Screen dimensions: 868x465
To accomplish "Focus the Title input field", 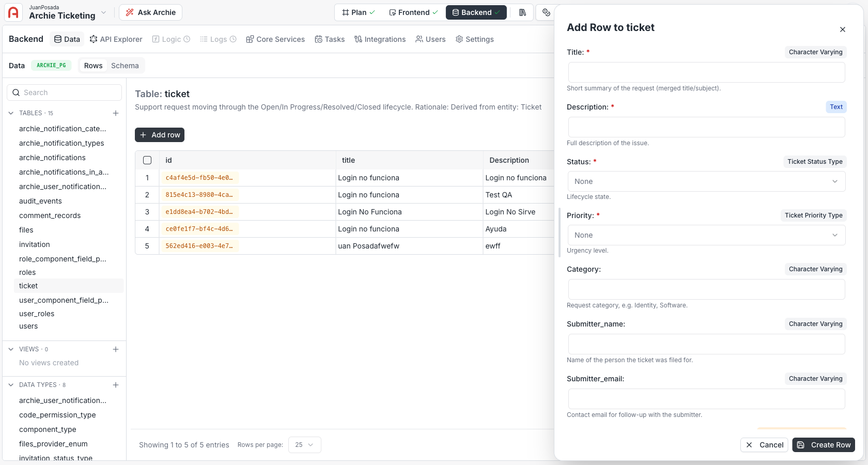I will (706, 72).
